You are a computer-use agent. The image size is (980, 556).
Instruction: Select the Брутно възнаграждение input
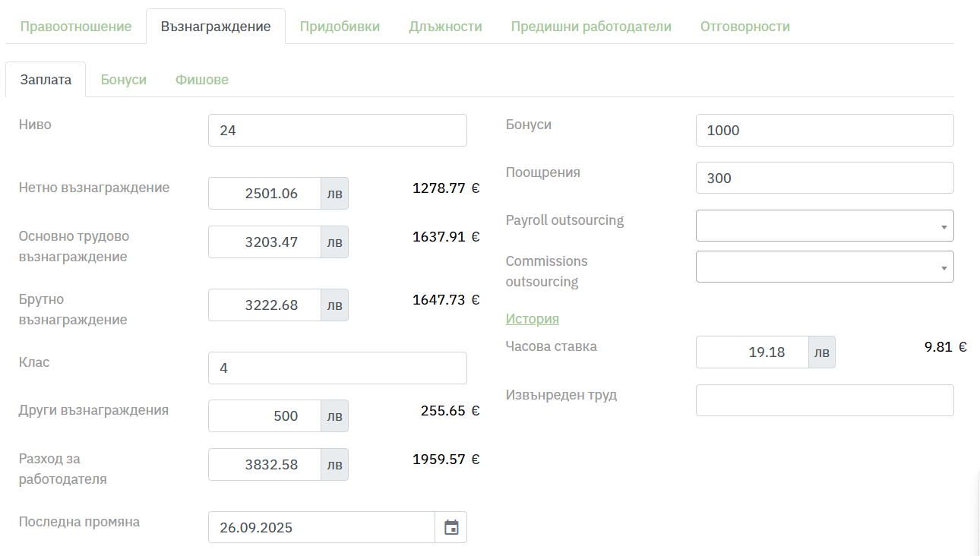point(264,305)
